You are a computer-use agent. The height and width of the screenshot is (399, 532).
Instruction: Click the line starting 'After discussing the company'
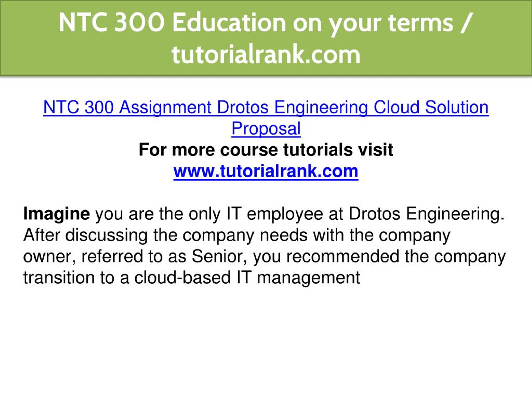coord(237,235)
